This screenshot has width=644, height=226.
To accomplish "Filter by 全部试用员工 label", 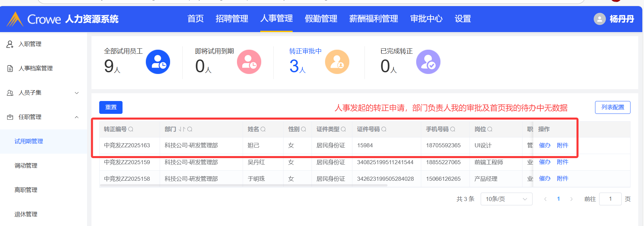I will tap(123, 51).
